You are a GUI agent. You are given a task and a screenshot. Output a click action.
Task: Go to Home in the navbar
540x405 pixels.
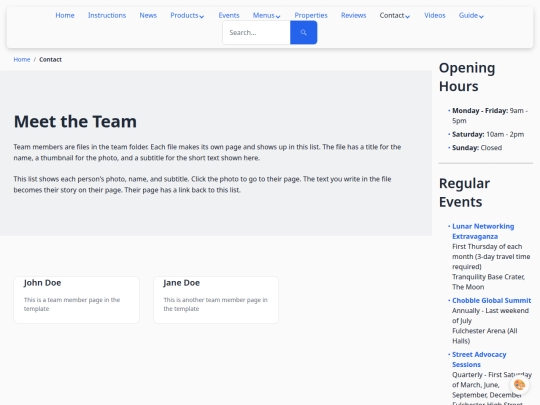point(65,15)
